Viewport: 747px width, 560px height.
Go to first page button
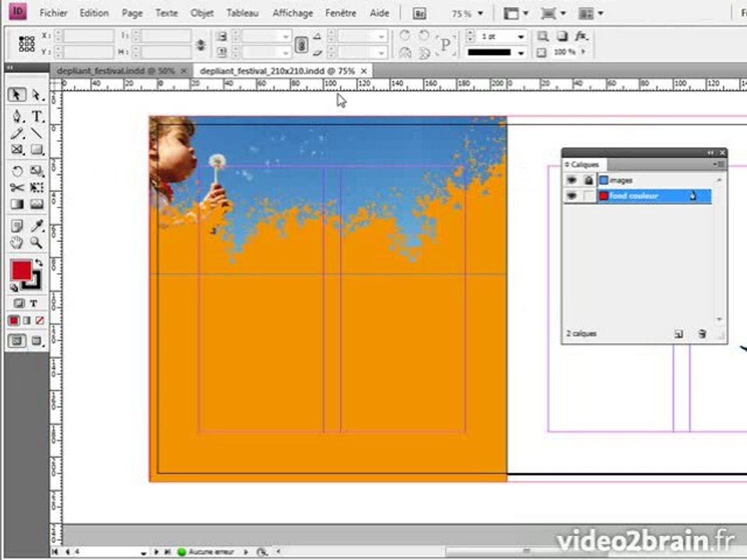click(55, 552)
